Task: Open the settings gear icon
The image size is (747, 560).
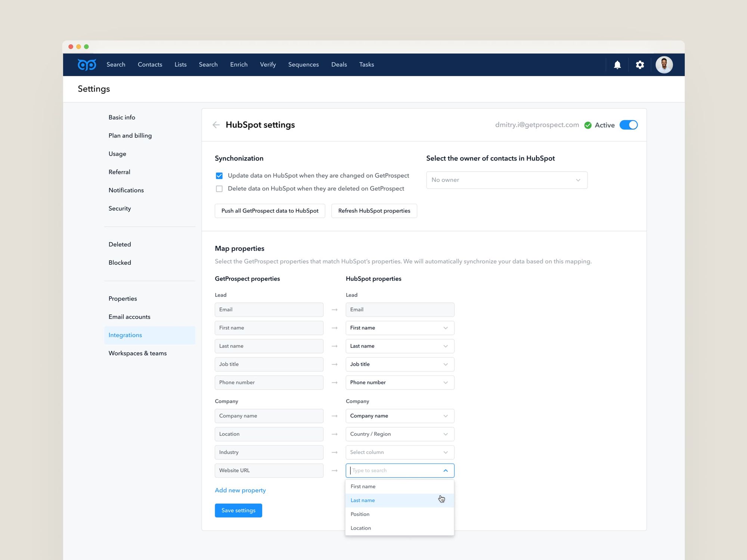Action: pyautogui.click(x=640, y=65)
